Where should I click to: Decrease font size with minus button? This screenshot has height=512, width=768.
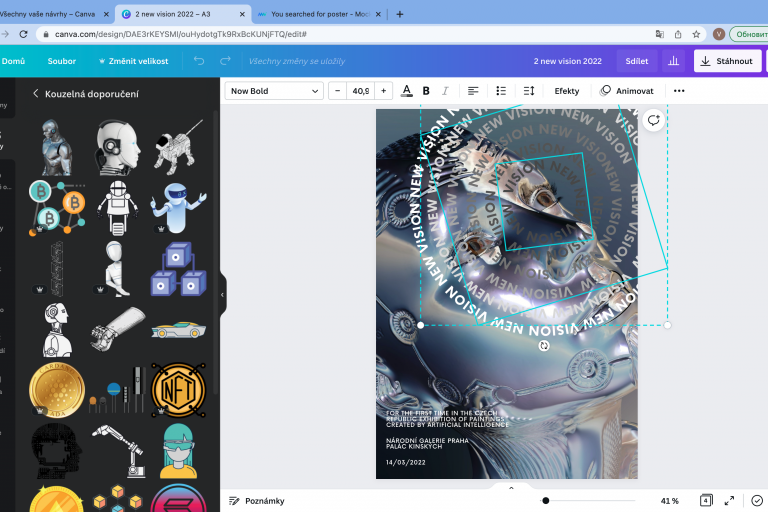click(337, 91)
